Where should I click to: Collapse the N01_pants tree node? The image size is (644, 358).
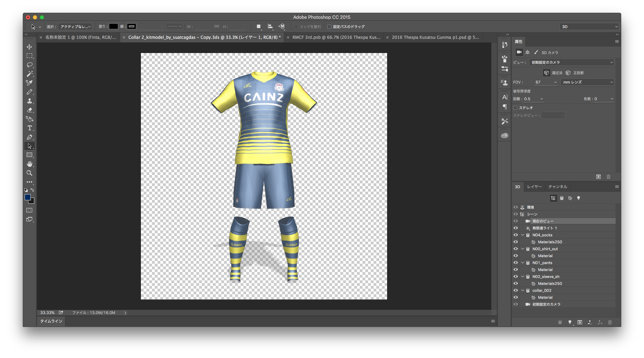(x=522, y=263)
